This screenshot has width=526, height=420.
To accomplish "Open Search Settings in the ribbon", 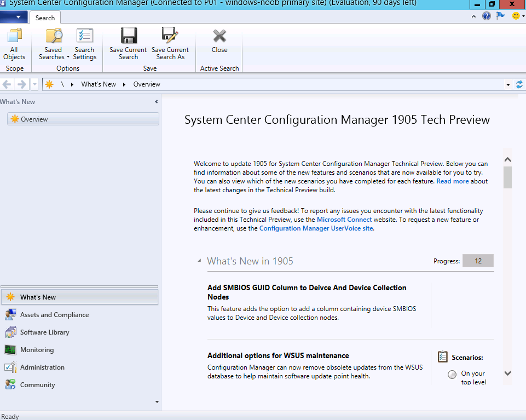I will click(84, 44).
